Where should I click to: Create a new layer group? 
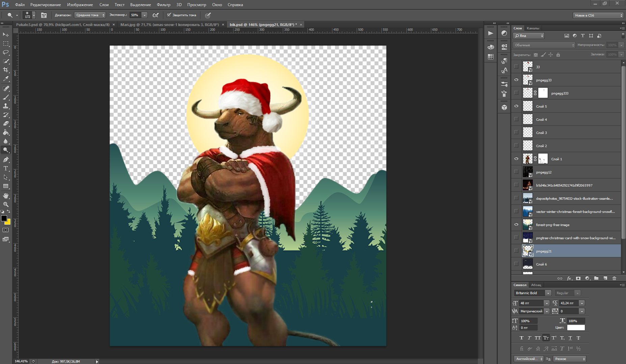pyautogui.click(x=596, y=278)
